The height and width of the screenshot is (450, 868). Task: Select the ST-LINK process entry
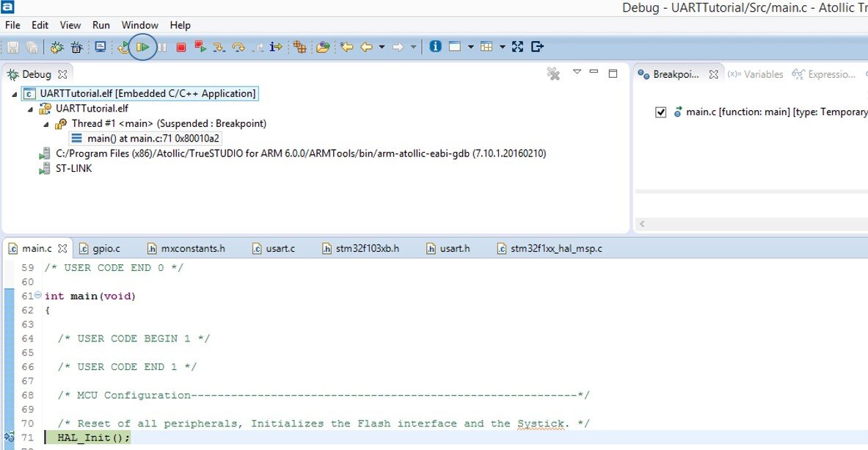tap(73, 168)
